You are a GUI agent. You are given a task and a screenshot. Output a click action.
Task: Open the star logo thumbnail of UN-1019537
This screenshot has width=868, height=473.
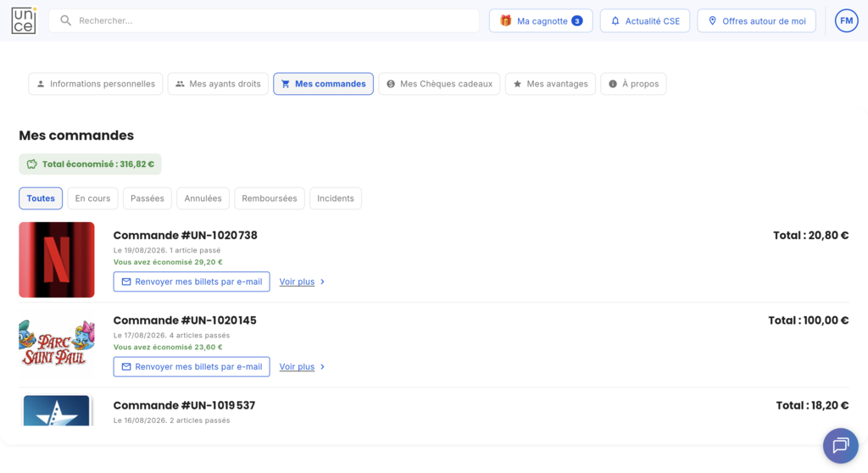(57, 410)
